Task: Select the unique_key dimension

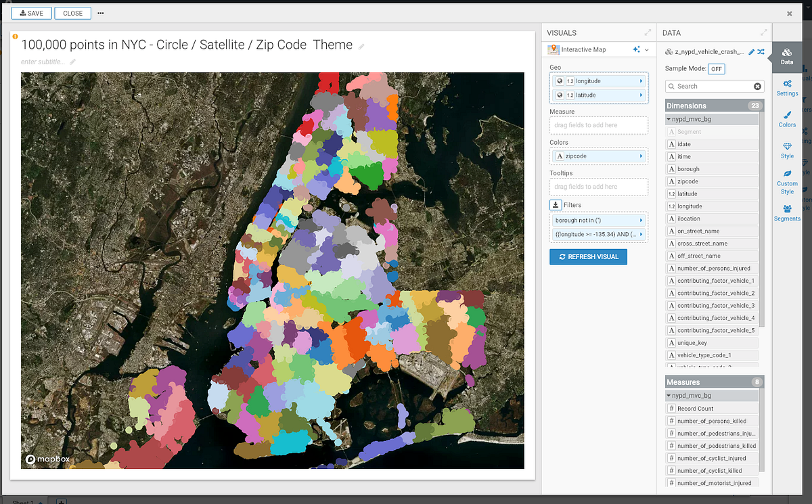Action: tap(712, 343)
